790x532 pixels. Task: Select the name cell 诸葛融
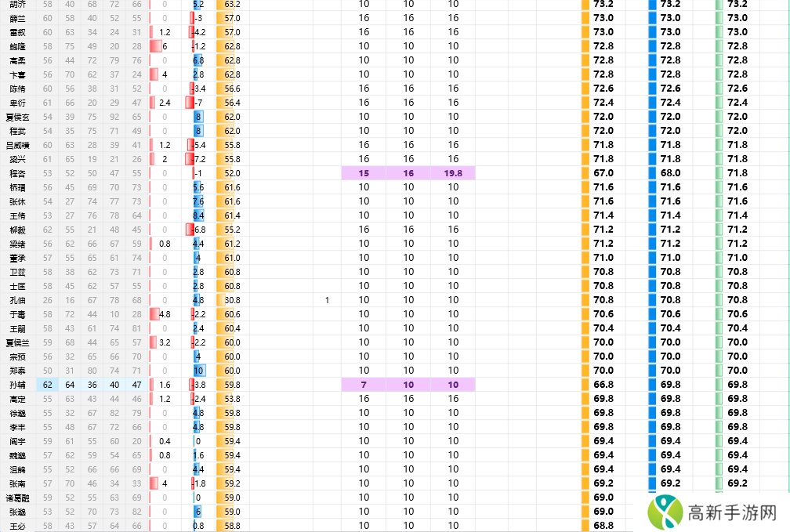[x=17, y=498]
